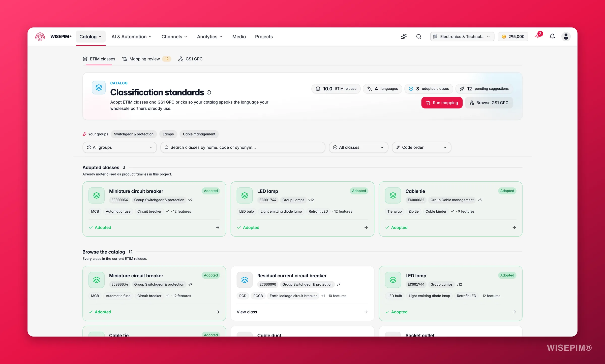Open the user profile avatar
This screenshot has width=605, height=364.
(566, 37)
